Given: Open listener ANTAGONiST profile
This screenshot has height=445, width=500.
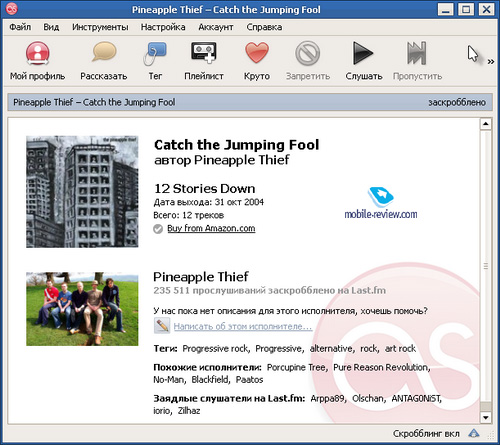Looking at the screenshot, I should pyautogui.click(x=416, y=399).
